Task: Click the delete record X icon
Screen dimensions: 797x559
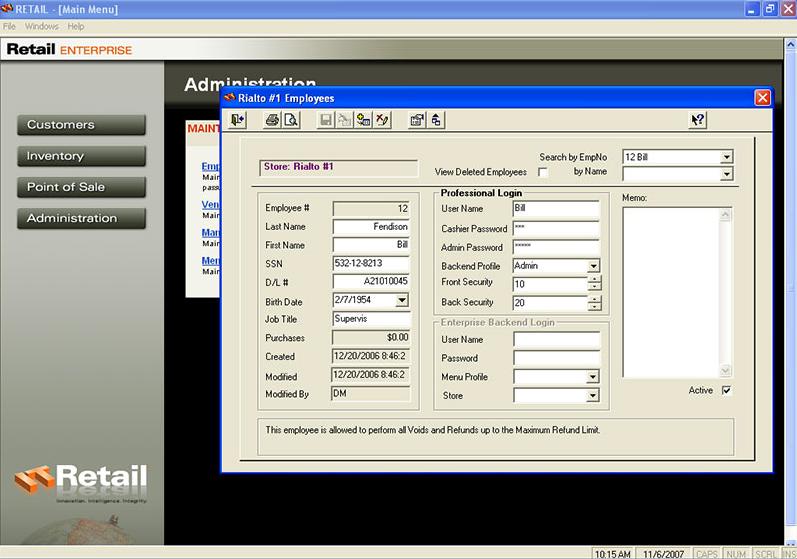Action: 382,120
